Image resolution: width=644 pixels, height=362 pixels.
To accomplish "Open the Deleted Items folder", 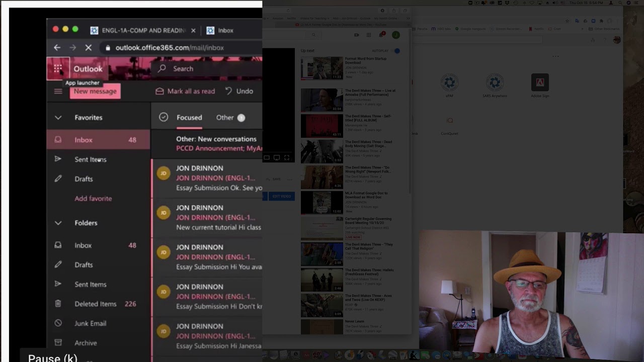I will click(99, 304).
